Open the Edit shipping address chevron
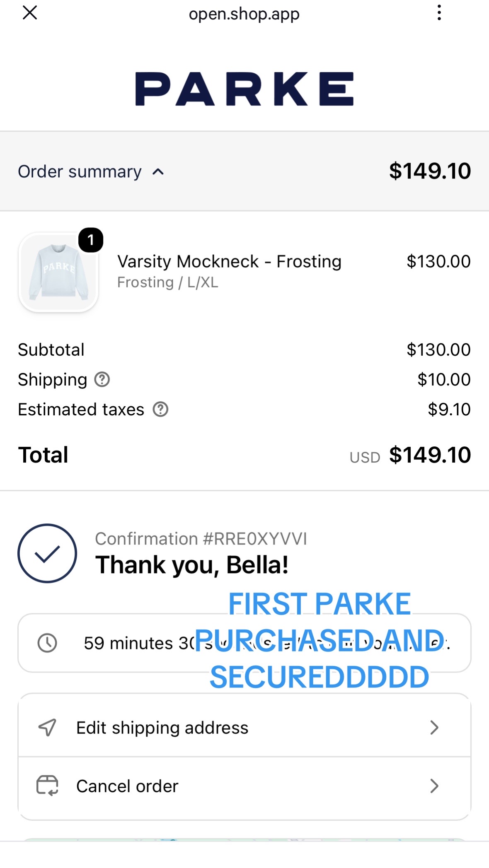The height and width of the screenshot is (868, 489). pos(434,728)
